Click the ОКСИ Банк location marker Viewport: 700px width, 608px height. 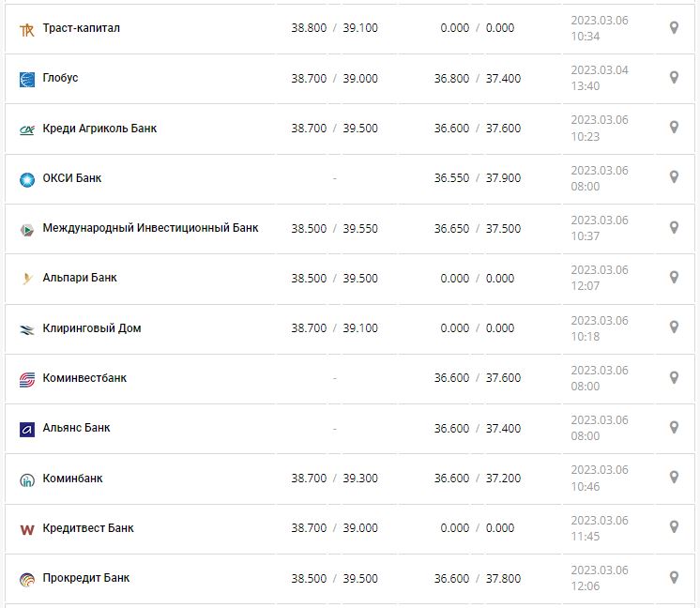coord(674,177)
